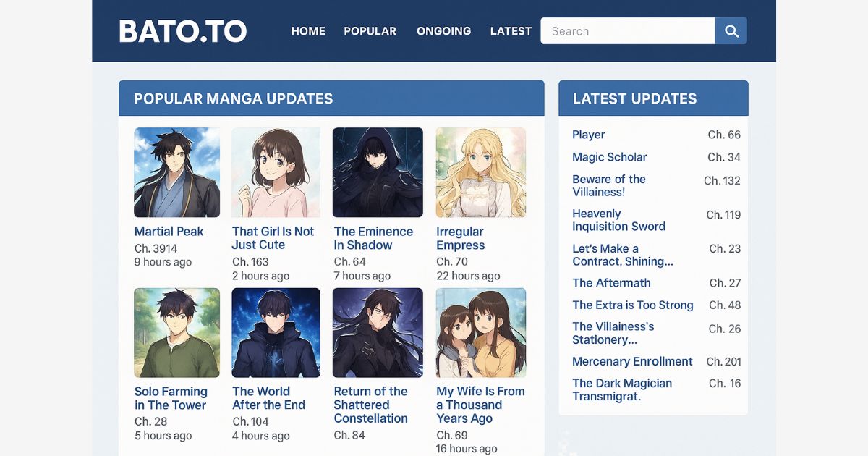The image size is (868, 456).
Task: Open the Heavenly Inquisition Sword link
Action: point(618,220)
